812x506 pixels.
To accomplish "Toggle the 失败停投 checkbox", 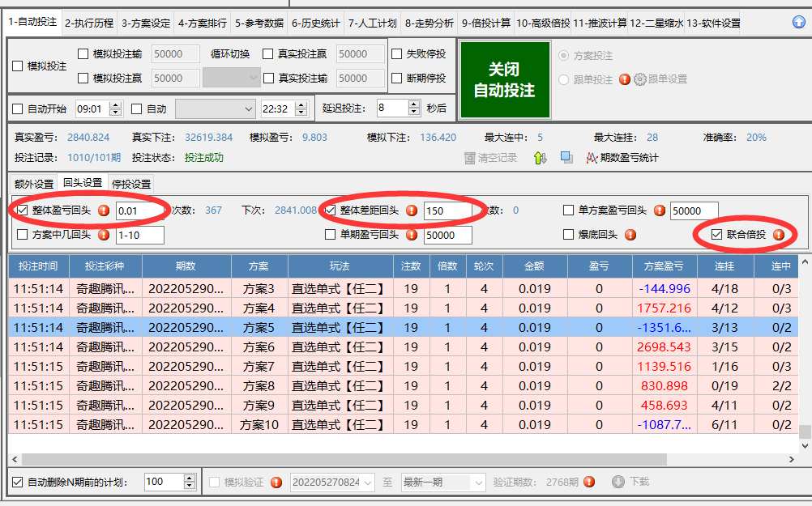I will pos(397,54).
